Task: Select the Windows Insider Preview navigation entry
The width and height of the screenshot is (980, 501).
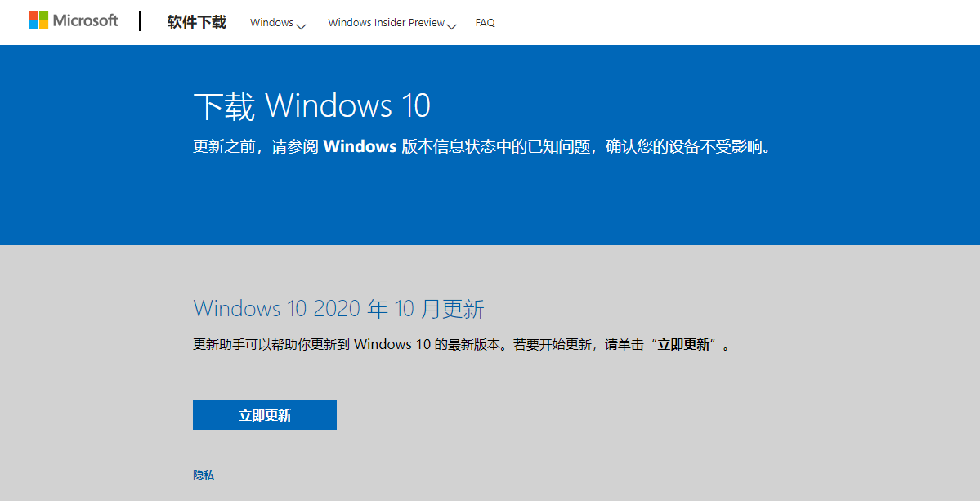Action: click(x=385, y=22)
